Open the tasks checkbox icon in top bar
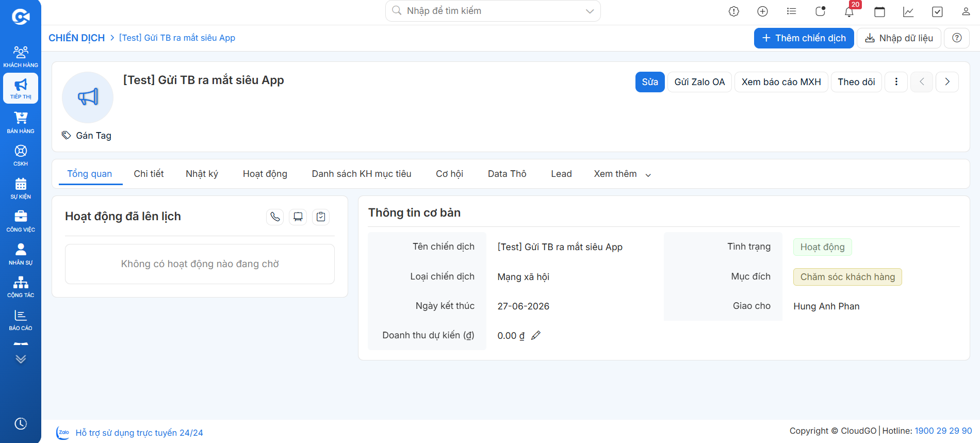 (x=937, y=11)
